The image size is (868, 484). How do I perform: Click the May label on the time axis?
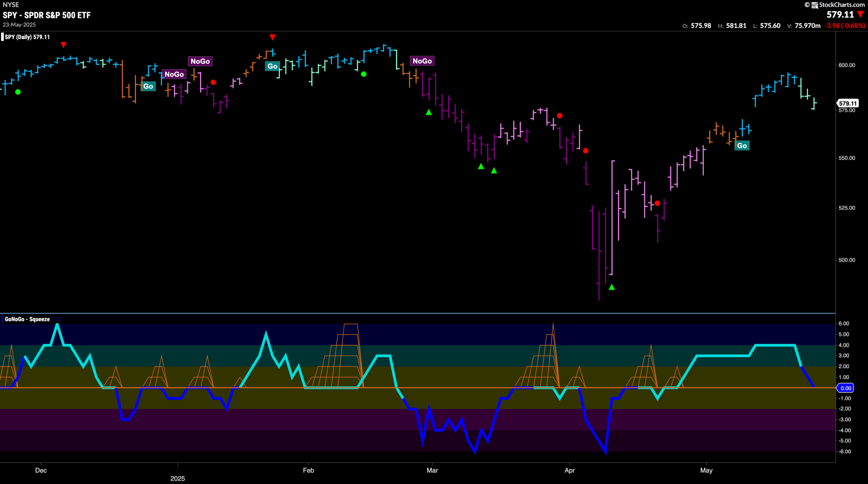[706, 470]
